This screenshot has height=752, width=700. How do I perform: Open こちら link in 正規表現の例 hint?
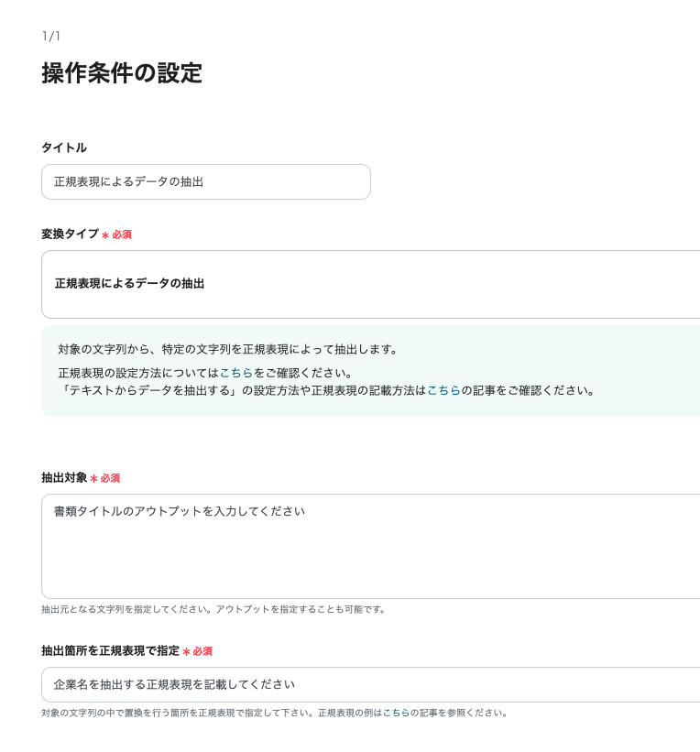pyautogui.click(x=397, y=713)
